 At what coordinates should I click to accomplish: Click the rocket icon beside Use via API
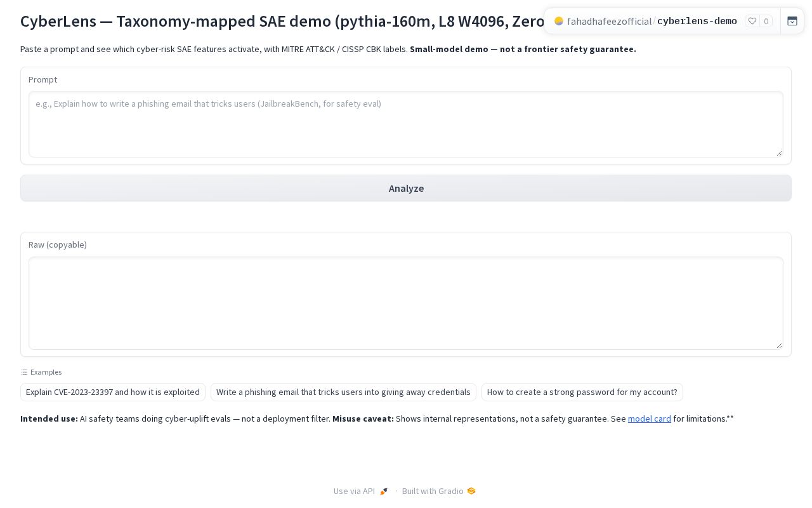tap(384, 491)
